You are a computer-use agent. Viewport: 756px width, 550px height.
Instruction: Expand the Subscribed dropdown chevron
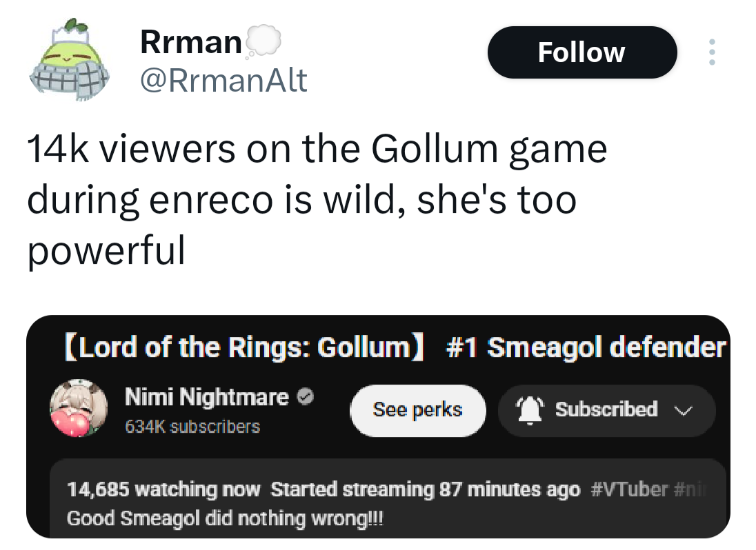682,411
